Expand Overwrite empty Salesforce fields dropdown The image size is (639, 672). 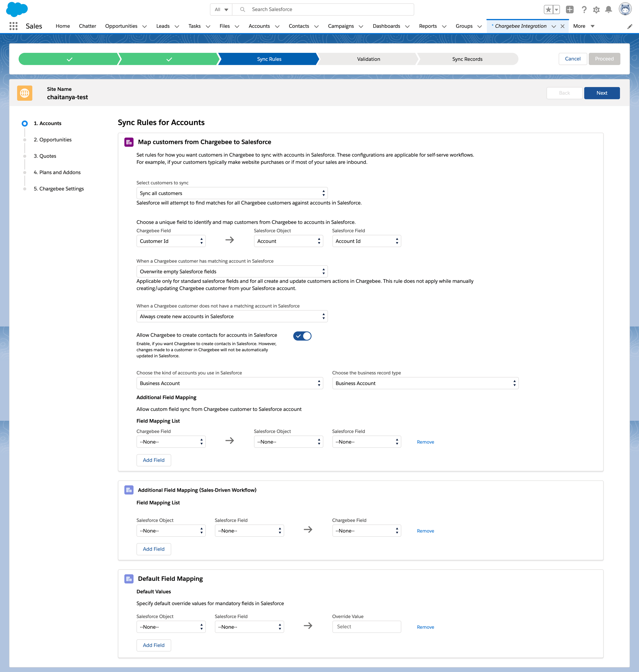232,271
